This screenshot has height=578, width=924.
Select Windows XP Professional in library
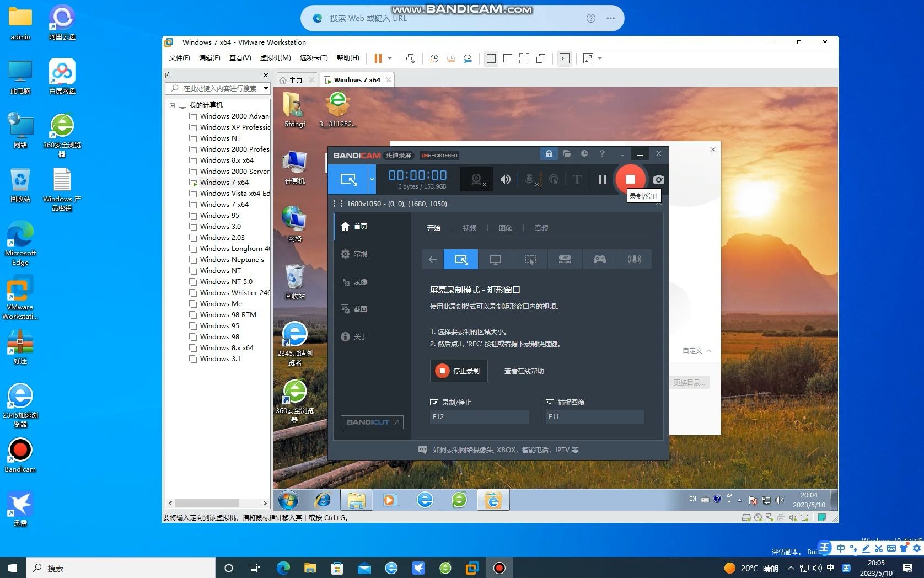pyautogui.click(x=235, y=127)
